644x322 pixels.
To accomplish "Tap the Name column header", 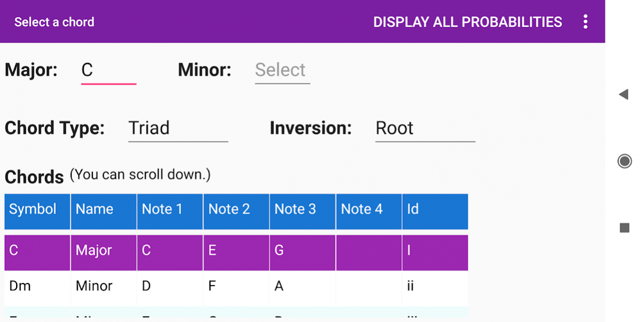I will click(103, 211).
